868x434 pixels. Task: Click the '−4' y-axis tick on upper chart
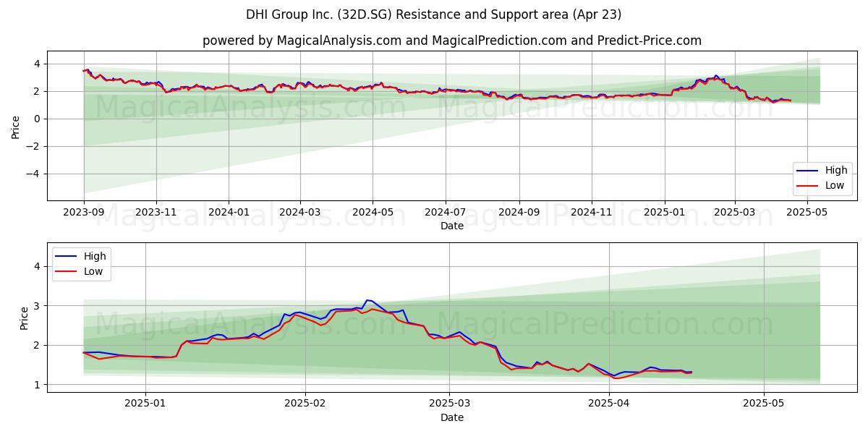(35, 174)
